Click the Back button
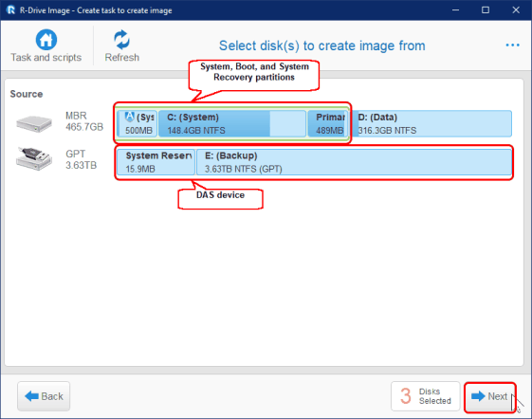 click(x=44, y=396)
